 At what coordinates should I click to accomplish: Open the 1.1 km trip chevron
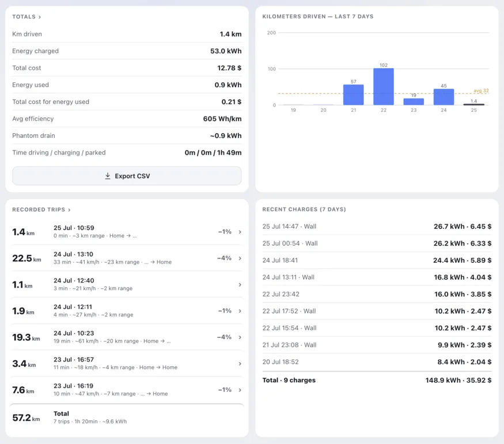coord(240,285)
